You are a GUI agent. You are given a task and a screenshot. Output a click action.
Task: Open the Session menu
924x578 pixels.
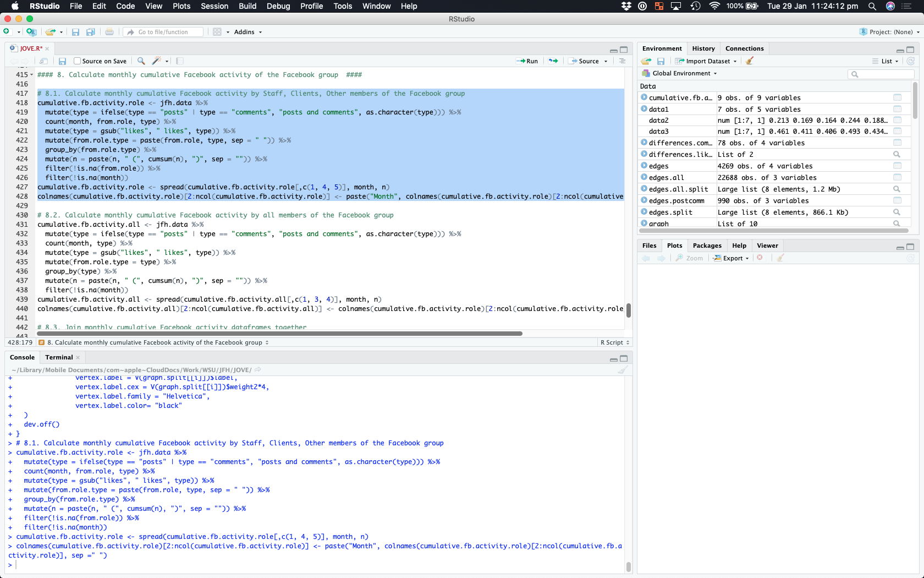coord(215,6)
